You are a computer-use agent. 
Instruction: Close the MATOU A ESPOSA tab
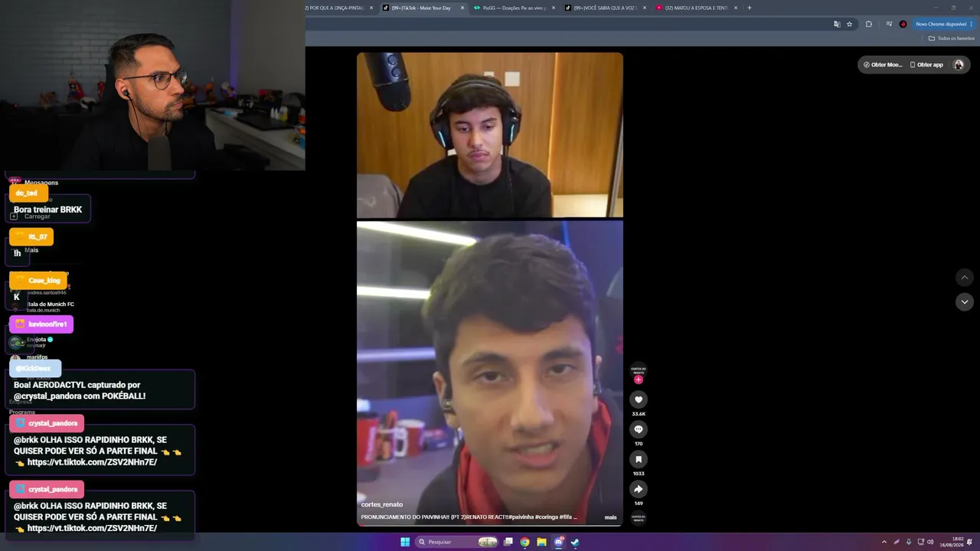pyautogui.click(x=736, y=8)
